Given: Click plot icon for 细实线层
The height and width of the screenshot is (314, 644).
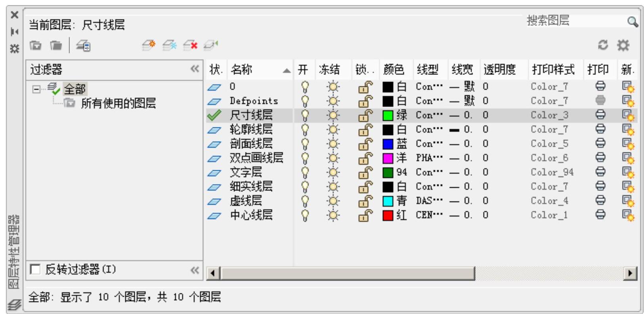Looking at the screenshot, I should (x=600, y=186).
